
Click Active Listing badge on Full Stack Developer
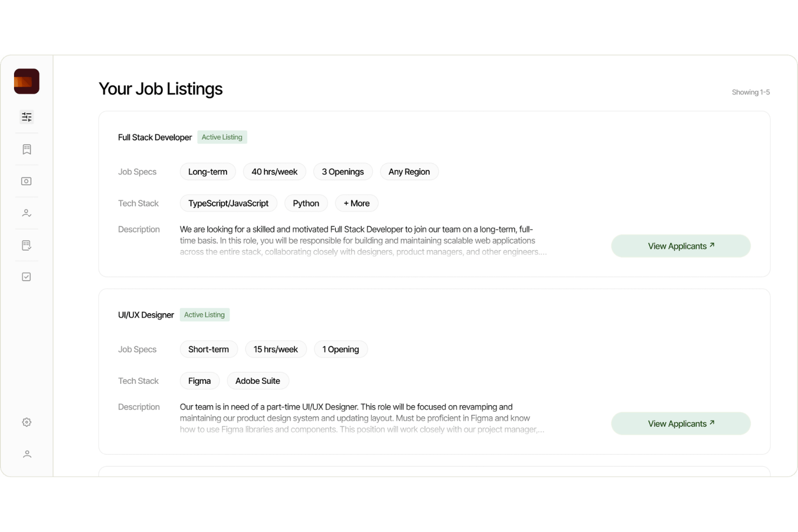coord(222,137)
